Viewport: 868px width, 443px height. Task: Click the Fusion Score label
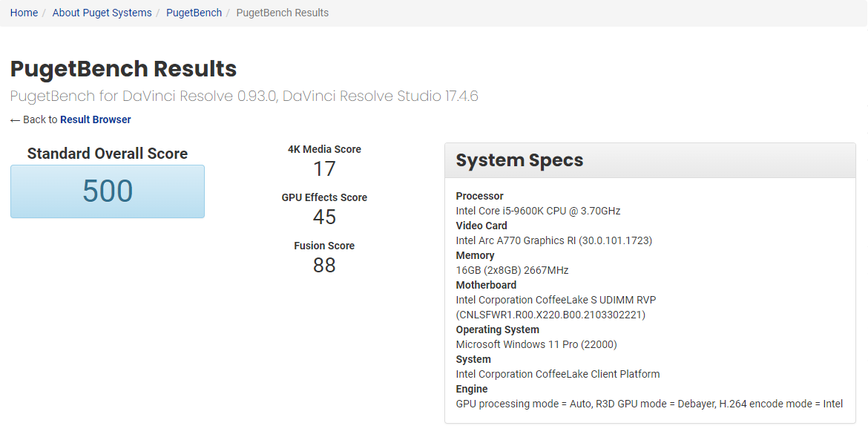pos(324,246)
